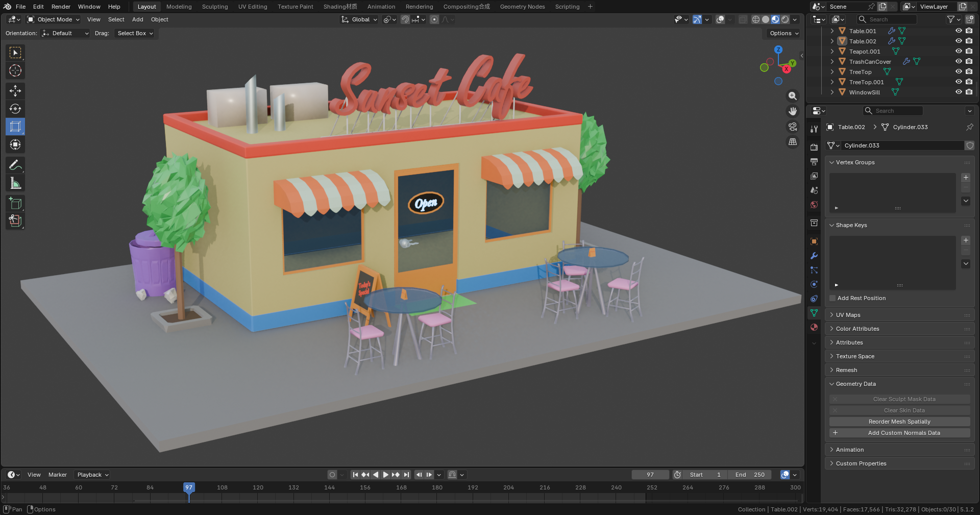The width and height of the screenshot is (980, 515).
Task: Open the Scene properties tab
Action: coord(814,190)
